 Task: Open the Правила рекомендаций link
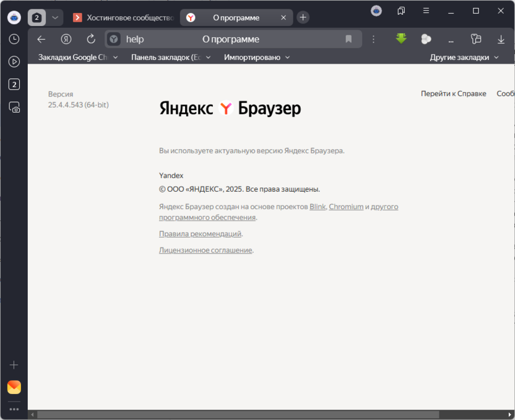pyautogui.click(x=200, y=234)
